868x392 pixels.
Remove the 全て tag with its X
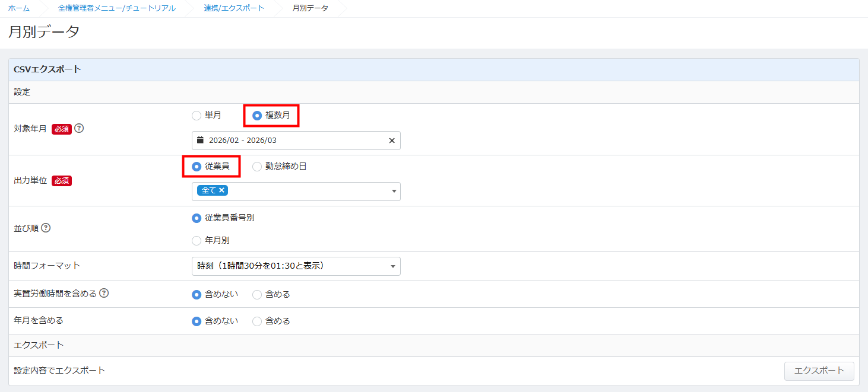point(221,190)
